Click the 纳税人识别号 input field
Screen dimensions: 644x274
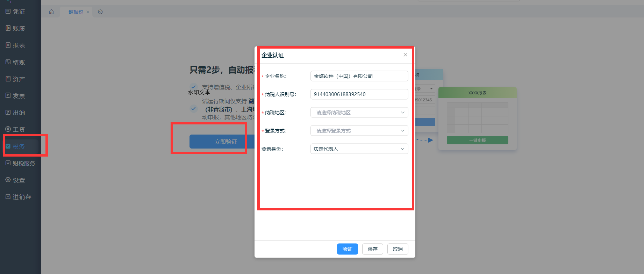[x=359, y=94]
